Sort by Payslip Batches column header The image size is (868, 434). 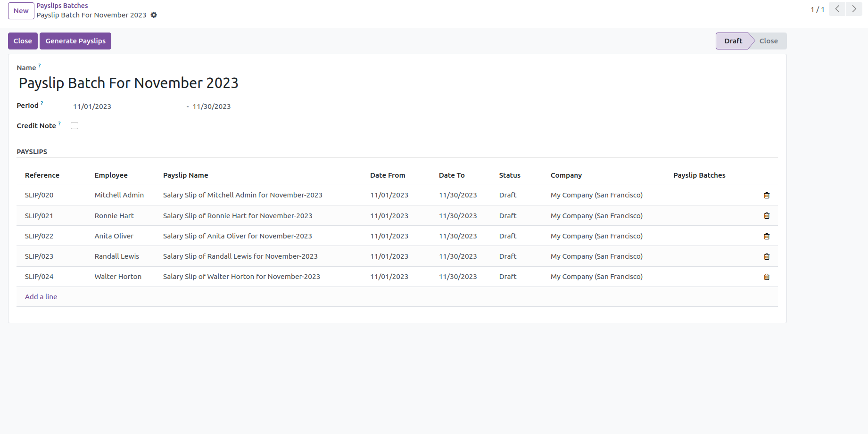[x=699, y=175]
